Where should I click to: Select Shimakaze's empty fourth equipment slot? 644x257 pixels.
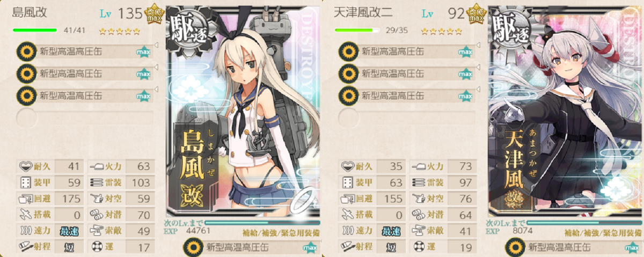(86, 118)
